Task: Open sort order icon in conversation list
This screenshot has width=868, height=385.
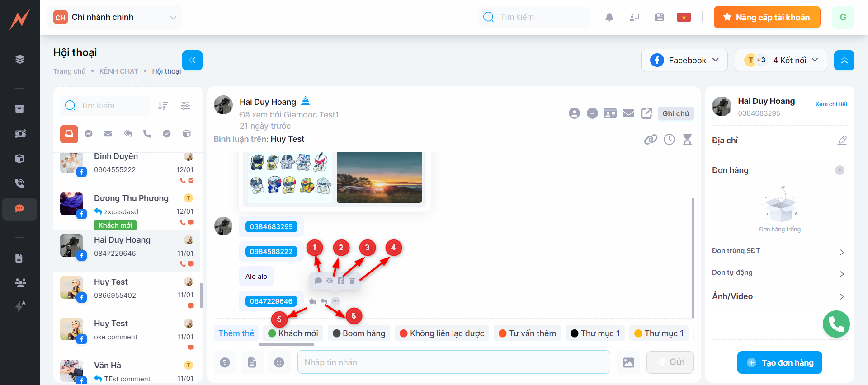Action: (x=163, y=106)
